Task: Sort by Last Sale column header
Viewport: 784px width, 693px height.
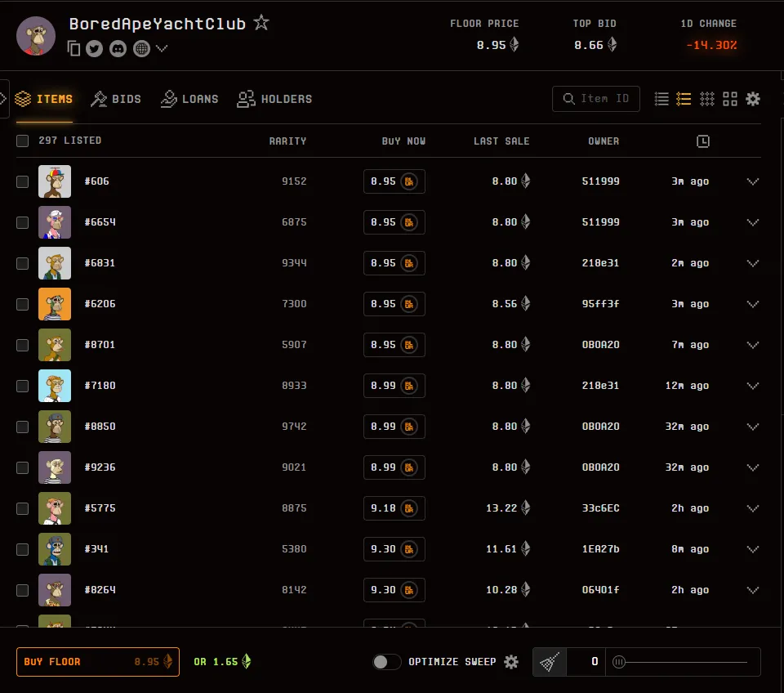Action: pos(501,141)
